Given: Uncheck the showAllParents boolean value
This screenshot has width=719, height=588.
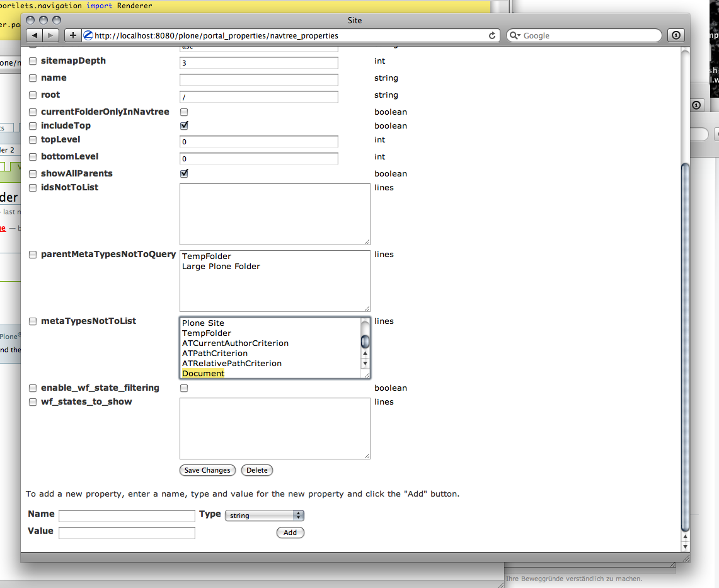Looking at the screenshot, I should [x=184, y=173].
